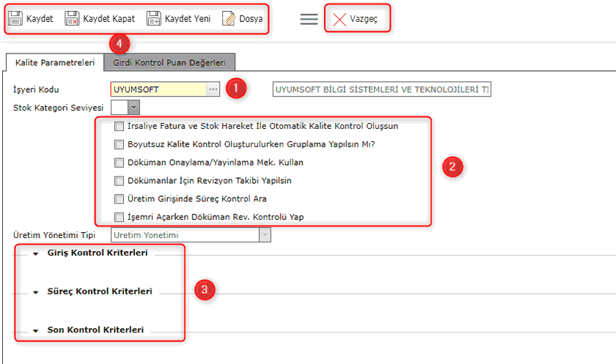Image resolution: width=616 pixels, height=364 pixels.
Task: Toggle Döküman Onaylama/Yayınlama Mek. Kullan checkbox
Action: tap(120, 163)
